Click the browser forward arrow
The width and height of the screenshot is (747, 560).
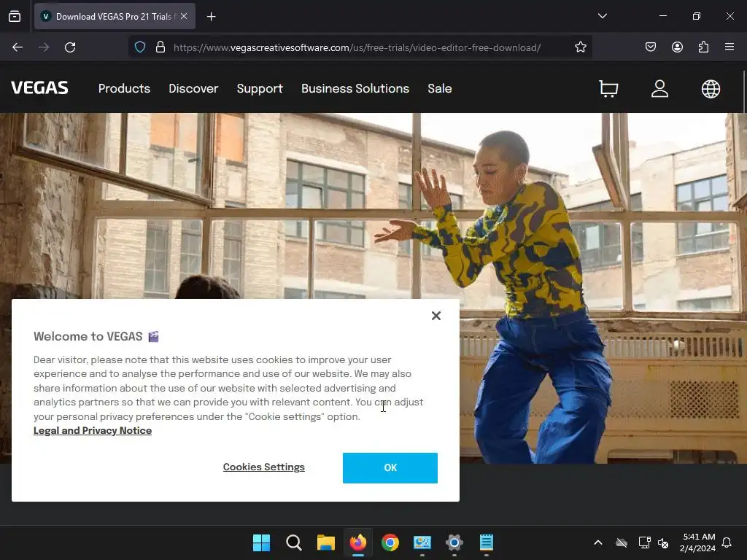click(44, 47)
